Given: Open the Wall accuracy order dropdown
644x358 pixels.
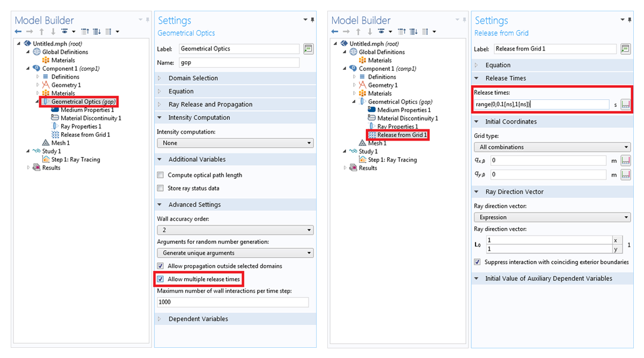Looking at the screenshot, I should coord(235,230).
